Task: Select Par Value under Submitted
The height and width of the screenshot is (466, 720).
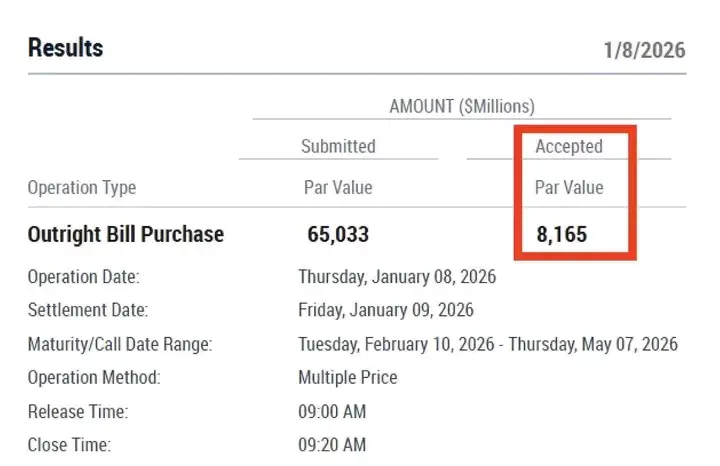Action: coord(338,188)
